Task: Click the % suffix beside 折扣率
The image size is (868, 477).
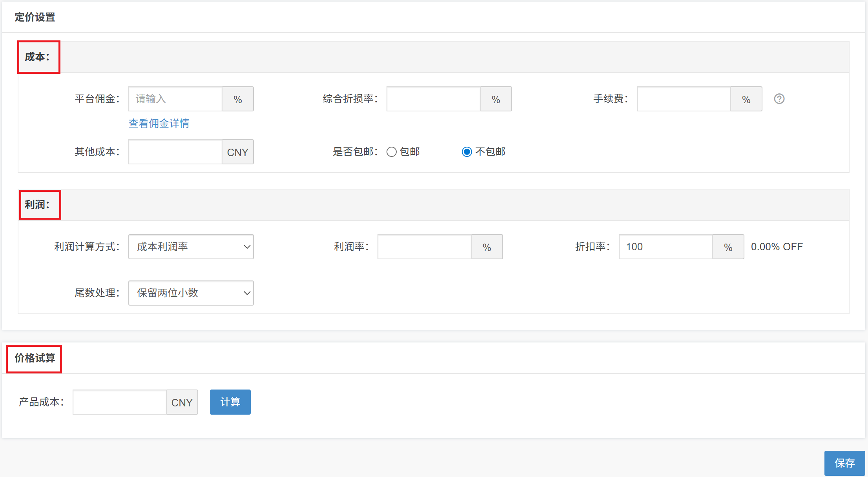Action: tap(728, 247)
